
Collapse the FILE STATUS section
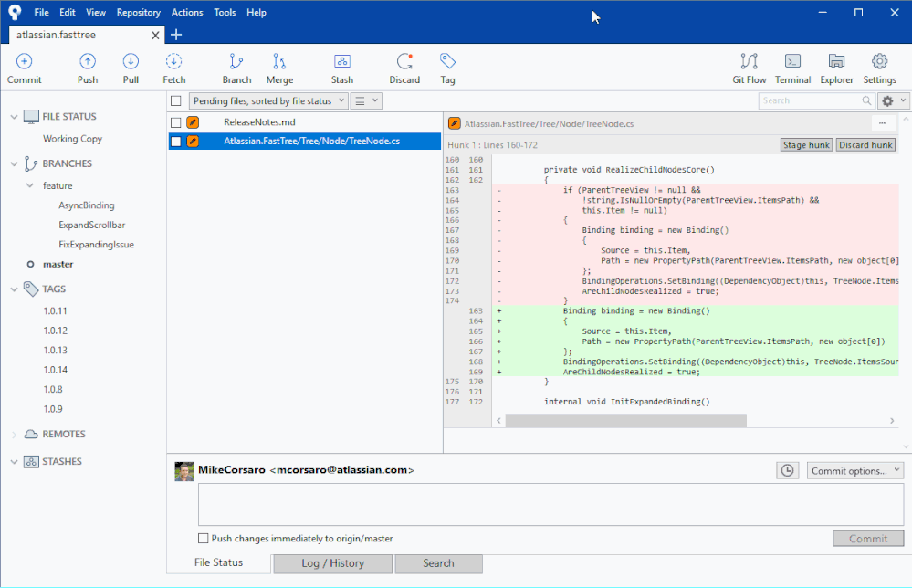tap(14, 117)
